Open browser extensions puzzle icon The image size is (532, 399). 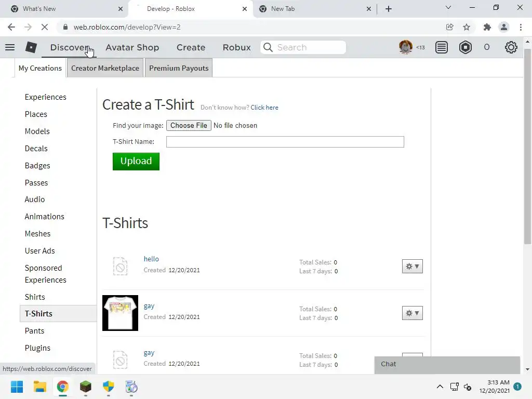click(x=487, y=27)
